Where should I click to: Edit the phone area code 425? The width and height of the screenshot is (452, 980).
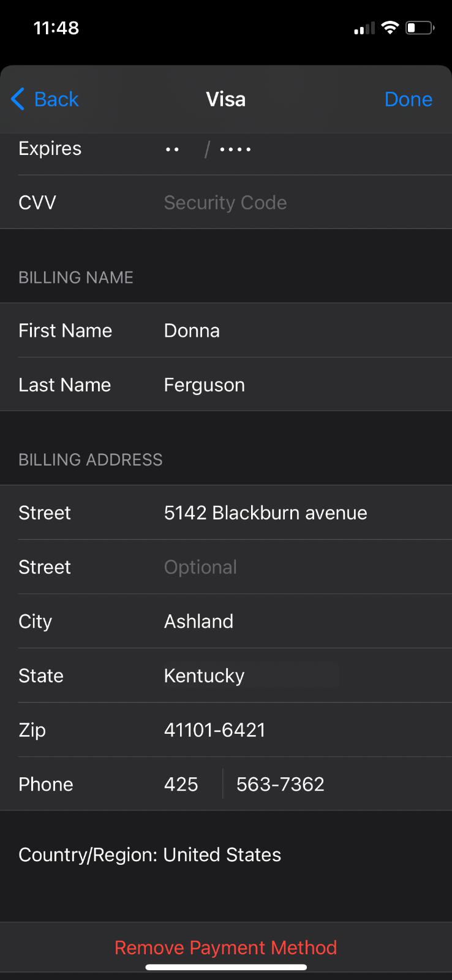[x=181, y=785]
